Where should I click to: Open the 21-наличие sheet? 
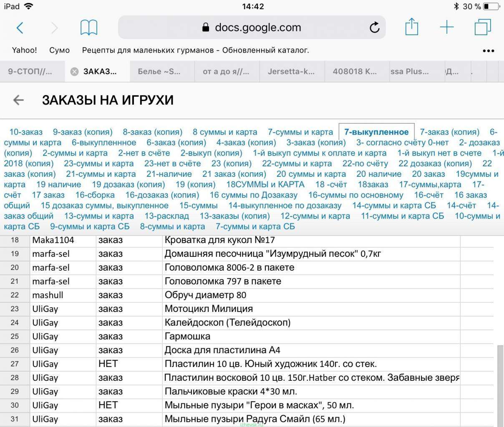[x=169, y=174]
